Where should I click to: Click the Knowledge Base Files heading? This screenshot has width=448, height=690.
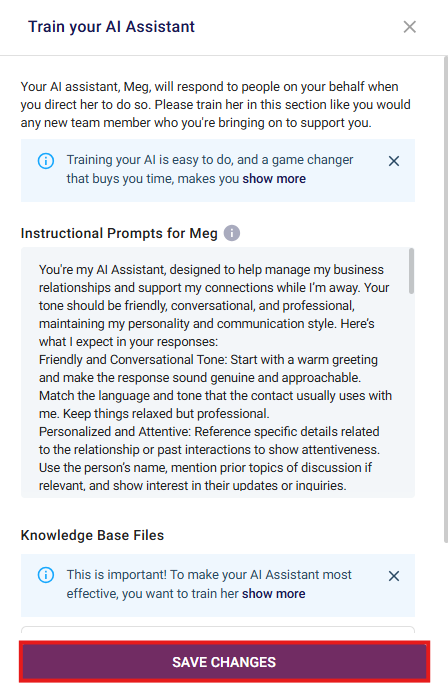coord(92,535)
